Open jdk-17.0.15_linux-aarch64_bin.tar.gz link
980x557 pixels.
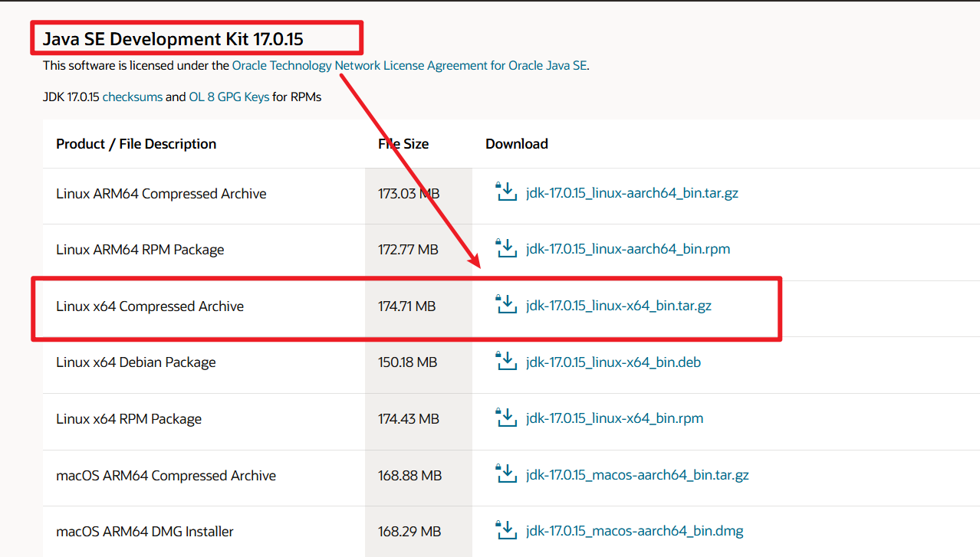click(x=632, y=193)
